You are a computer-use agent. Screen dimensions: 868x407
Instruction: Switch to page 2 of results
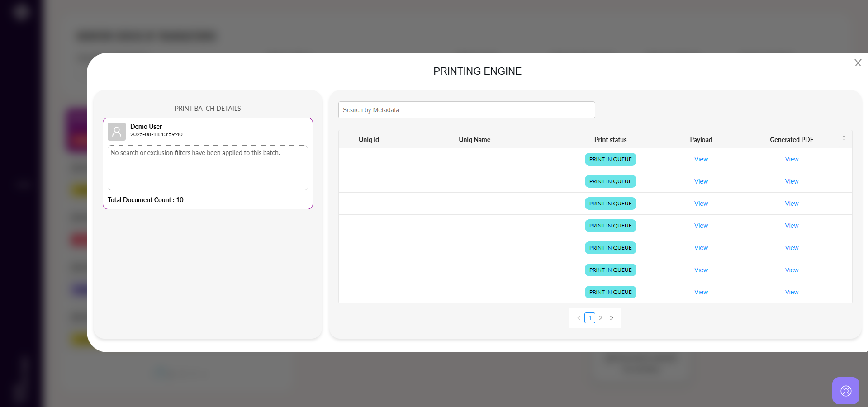pyautogui.click(x=601, y=318)
